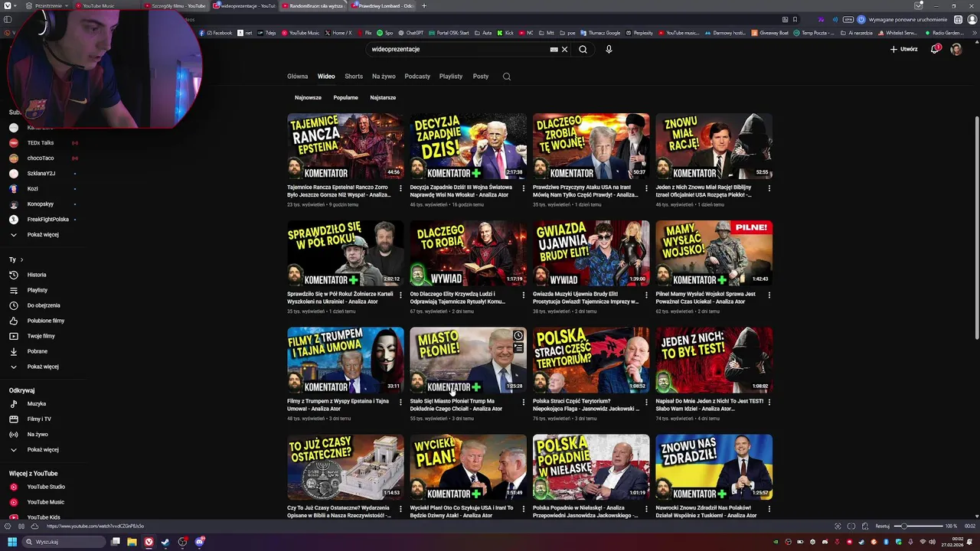Switch to Posty channel tab
The width and height of the screenshot is (980, 551).
(x=481, y=77)
